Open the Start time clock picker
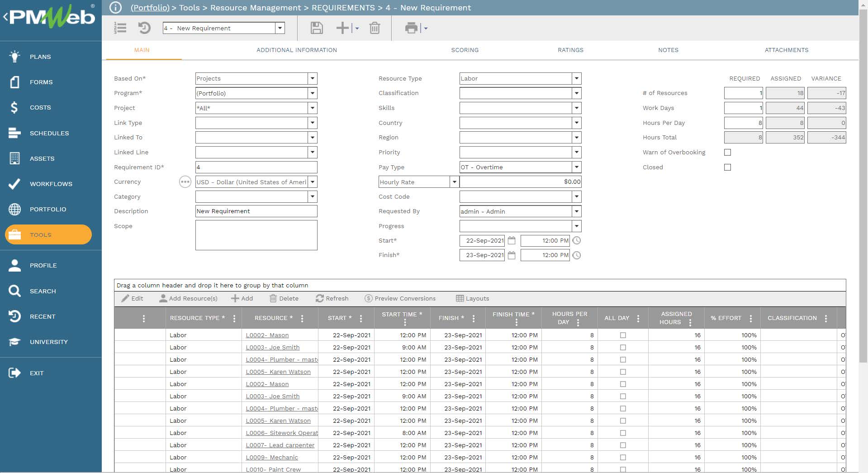The width and height of the screenshot is (868, 473). tap(577, 240)
